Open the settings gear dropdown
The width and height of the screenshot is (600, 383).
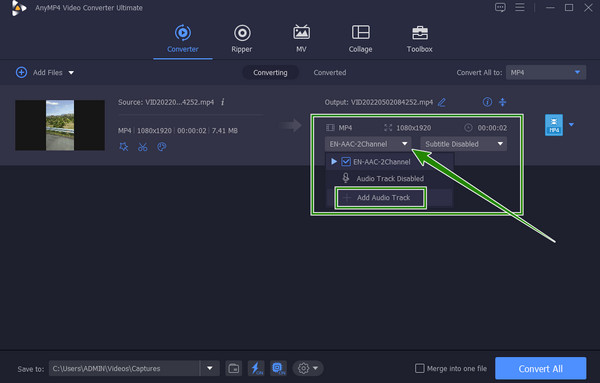pos(308,368)
